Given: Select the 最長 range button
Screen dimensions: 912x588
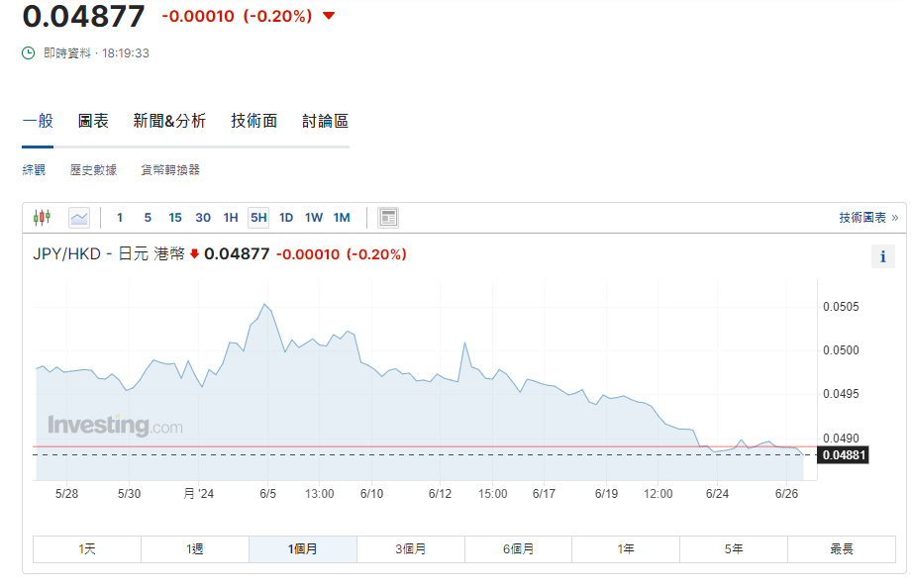Looking at the screenshot, I should pos(842,547).
